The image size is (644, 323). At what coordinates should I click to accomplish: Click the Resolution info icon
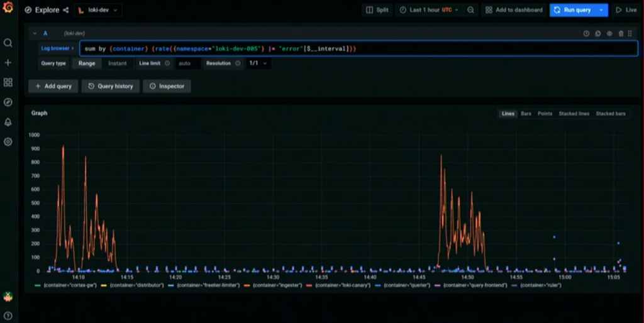point(238,63)
